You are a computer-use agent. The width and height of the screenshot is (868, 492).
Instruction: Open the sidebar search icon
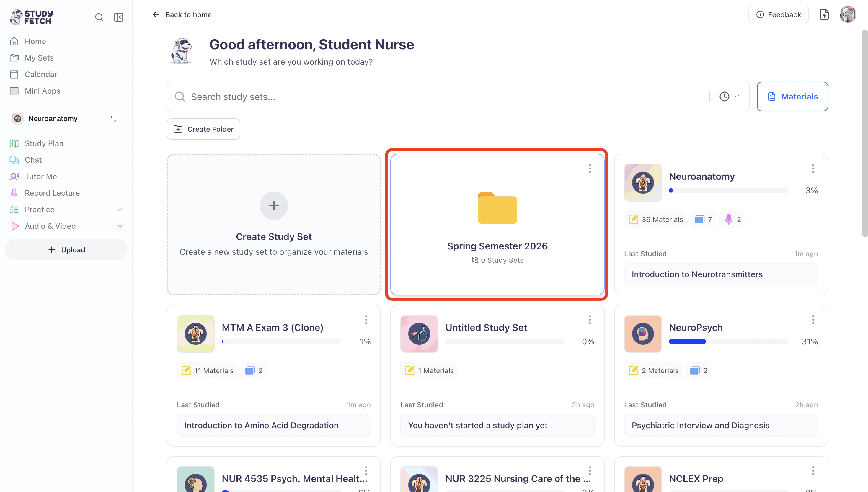click(99, 17)
